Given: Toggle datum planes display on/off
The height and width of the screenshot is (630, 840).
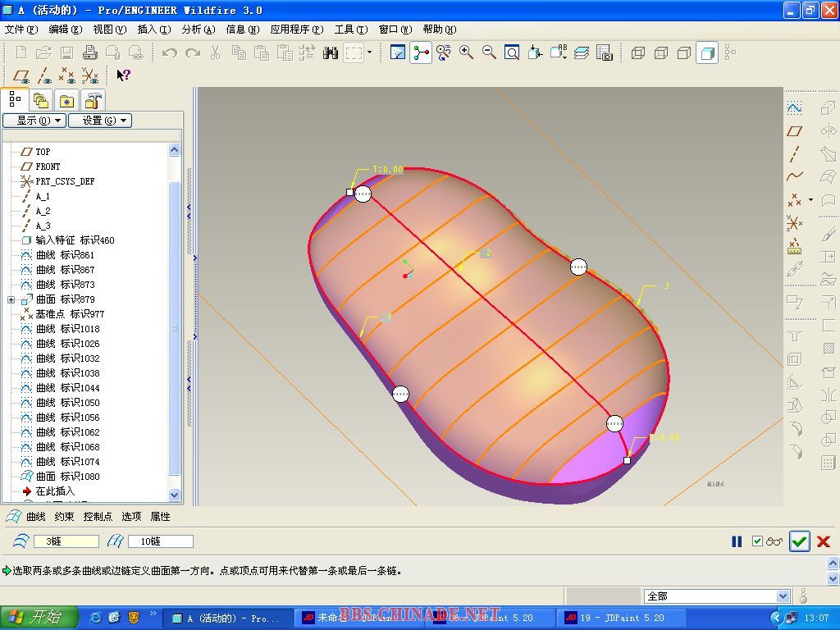Looking at the screenshot, I should point(21,76).
